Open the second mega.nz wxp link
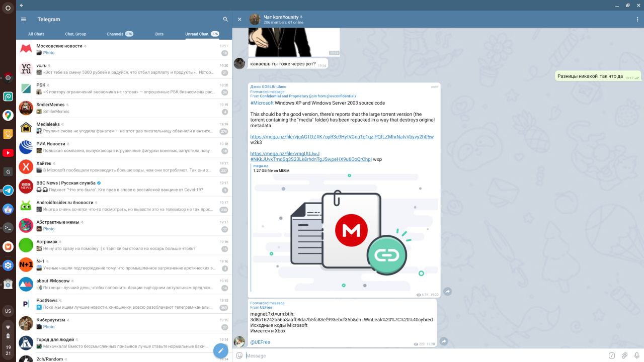The width and height of the screenshot is (644, 362). [x=311, y=156]
